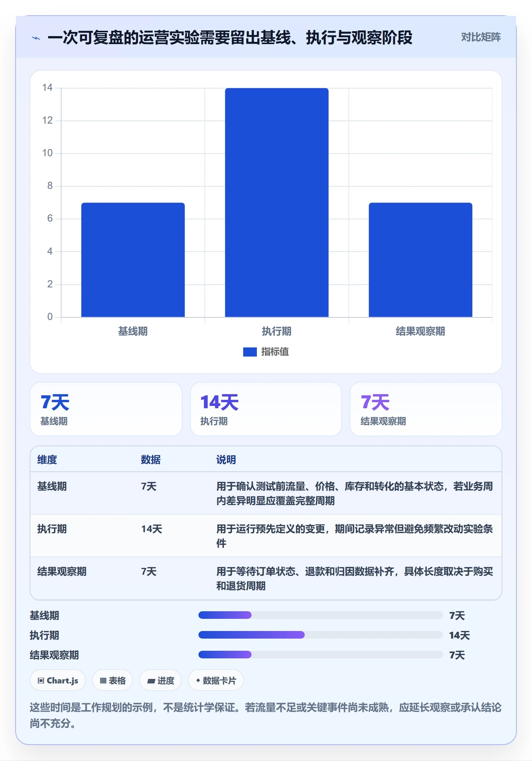The image size is (532, 761).
Task: Select the 基线期 bar in the chart
Action: [x=133, y=260]
